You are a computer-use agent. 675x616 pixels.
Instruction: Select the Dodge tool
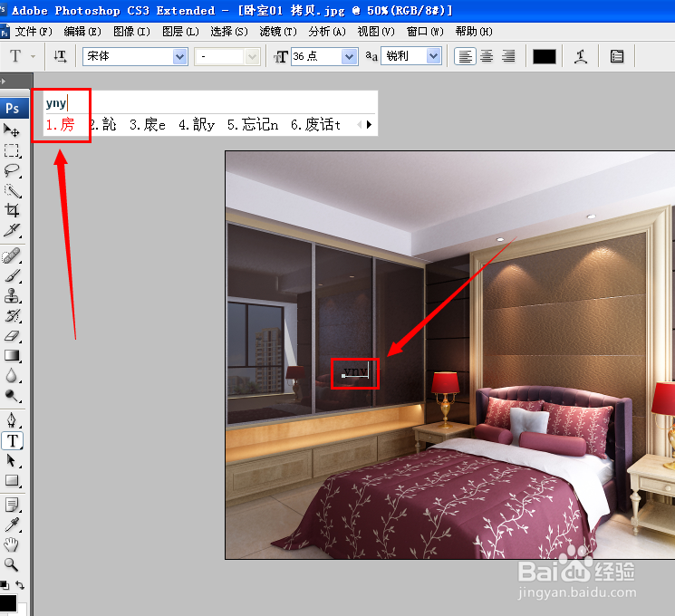pyautogui.click(x=12, y=396)
